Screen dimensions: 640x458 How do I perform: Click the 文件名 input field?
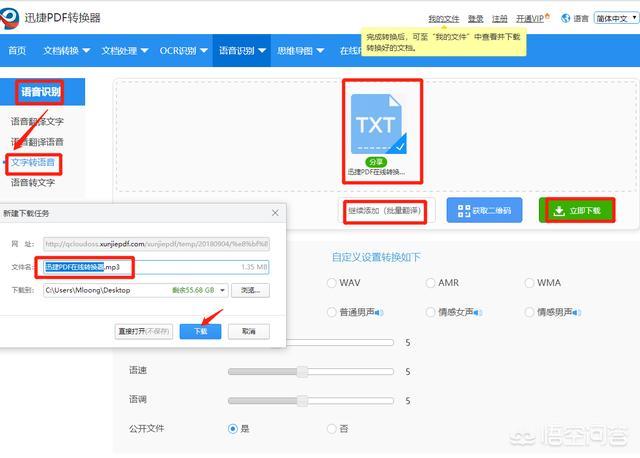[x=156, y=267]
